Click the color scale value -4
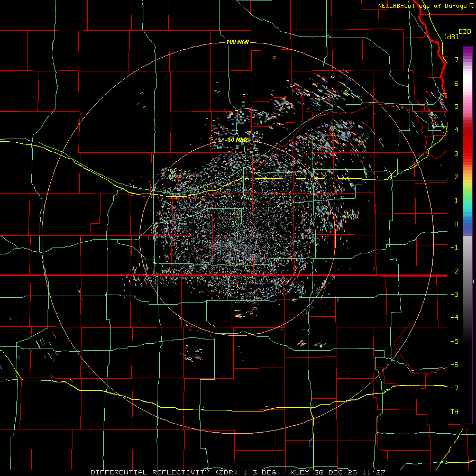Screen dimensions: 476x476 coord(454,317)
